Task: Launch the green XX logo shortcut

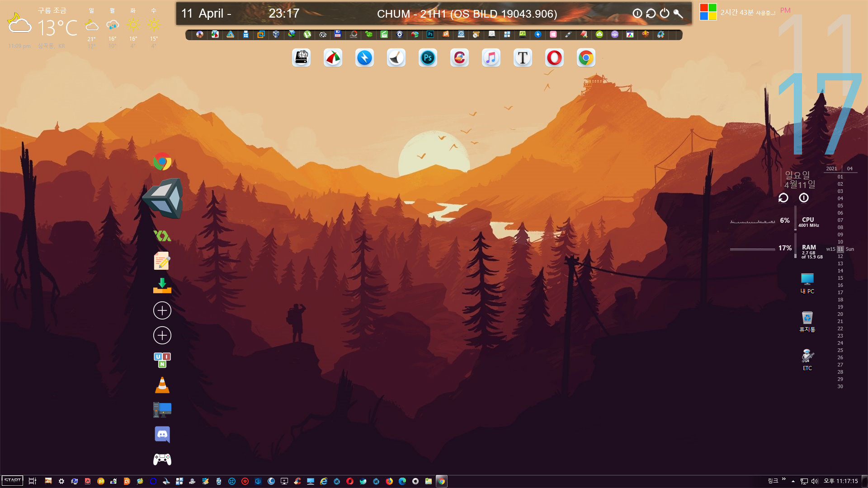Action: pos(162,235)
